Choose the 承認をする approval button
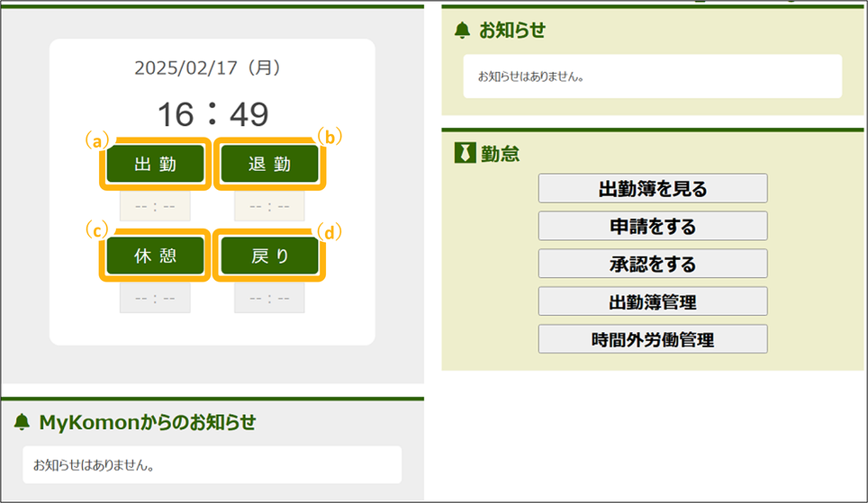Viewport: 868px width, 503px height. 652,265
